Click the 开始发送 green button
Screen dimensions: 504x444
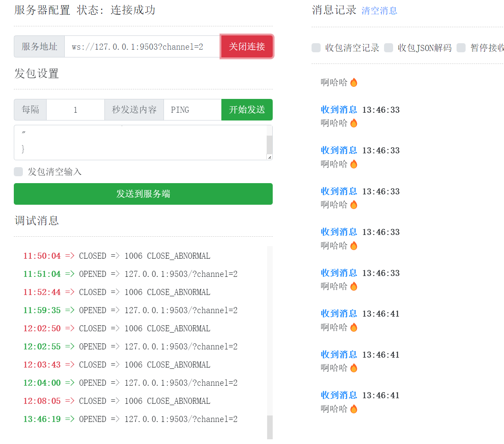point(247,110)
